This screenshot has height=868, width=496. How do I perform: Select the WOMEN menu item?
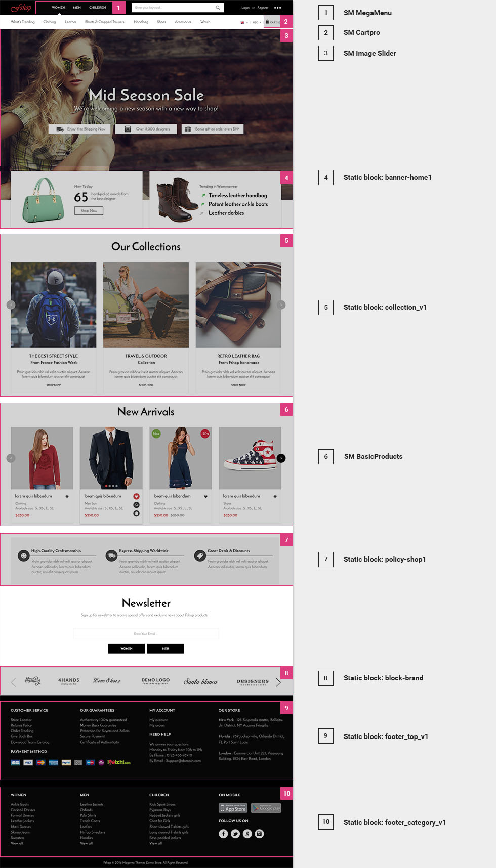click(x=59, y=8)
